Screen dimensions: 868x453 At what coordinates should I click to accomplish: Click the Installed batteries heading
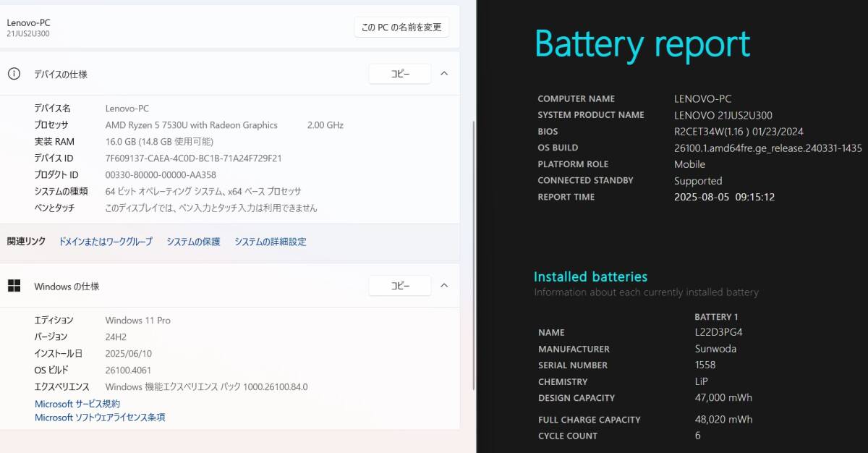pyautogui.click(x=590, y=276)
